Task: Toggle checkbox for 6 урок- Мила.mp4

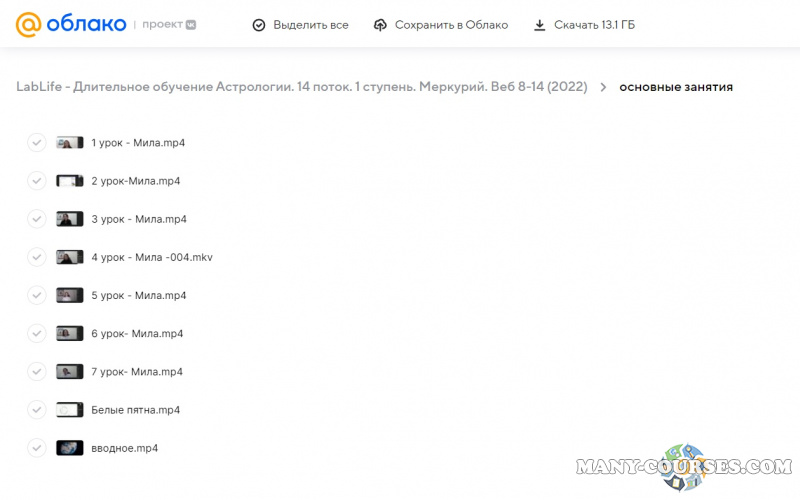Action: (37, 333)
